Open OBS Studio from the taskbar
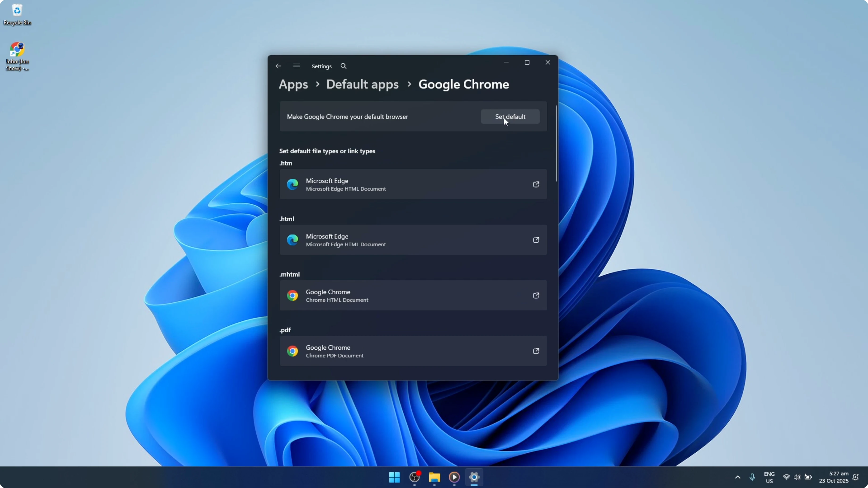868x488 pixels. 414,477
